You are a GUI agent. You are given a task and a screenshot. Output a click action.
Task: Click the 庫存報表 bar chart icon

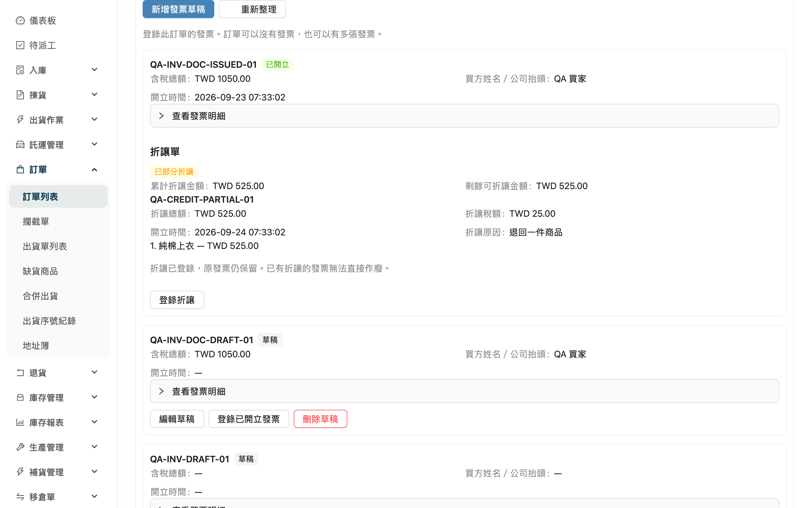click(20, 422)
